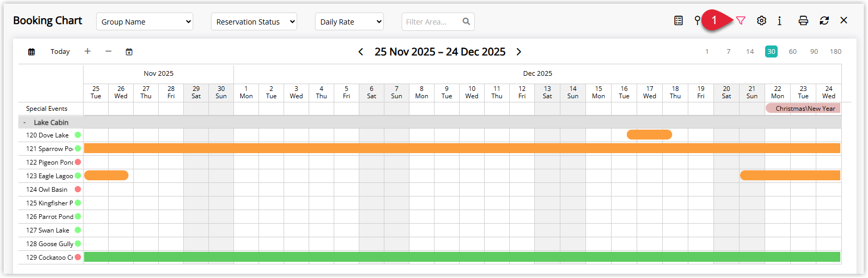Open the Group Name dropdown
Screen dimensions: 868x278
click(145, 21)
